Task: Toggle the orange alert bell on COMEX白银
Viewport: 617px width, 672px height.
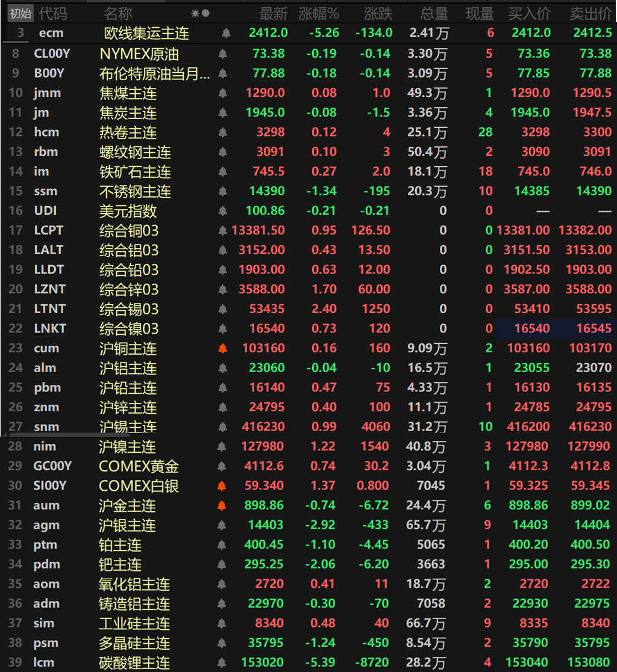Action: click(x=222, y=486)
